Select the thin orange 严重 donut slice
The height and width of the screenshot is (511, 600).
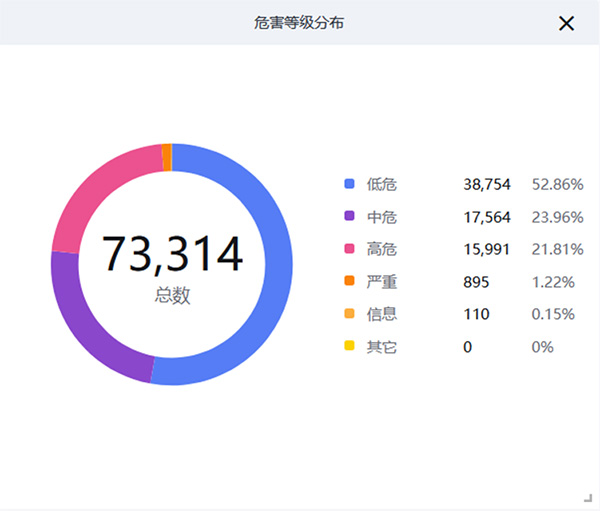click(x=166, y=157)
